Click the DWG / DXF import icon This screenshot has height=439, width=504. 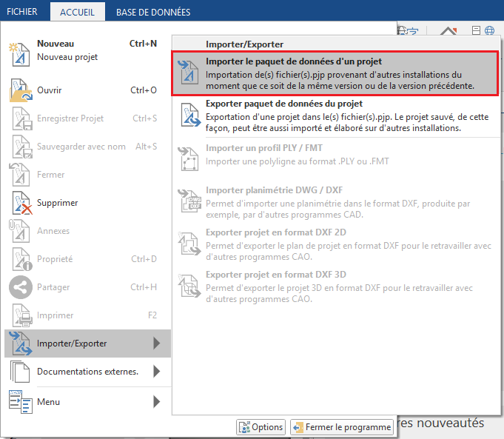[189, 201]
